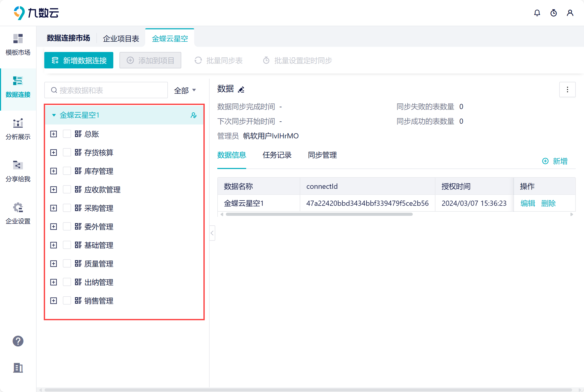The image size is (584, 392).
Task: Switch to the 企业项目表 tab
Action: 121,39
